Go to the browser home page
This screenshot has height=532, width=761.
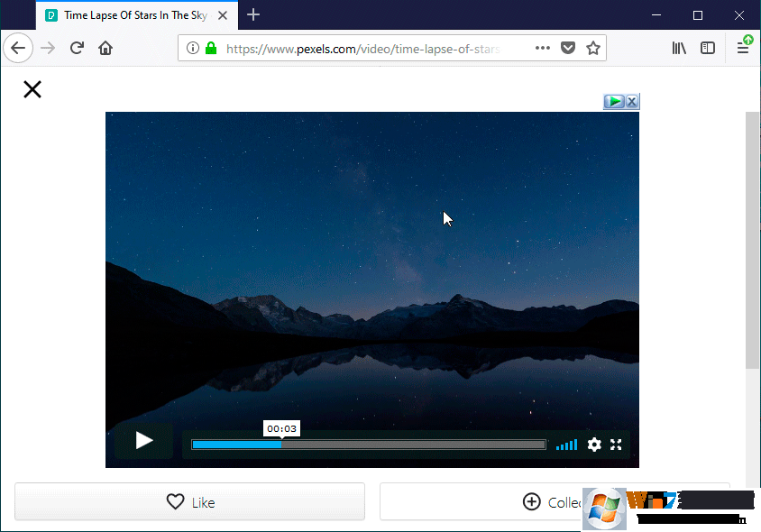tap(106, 47)
